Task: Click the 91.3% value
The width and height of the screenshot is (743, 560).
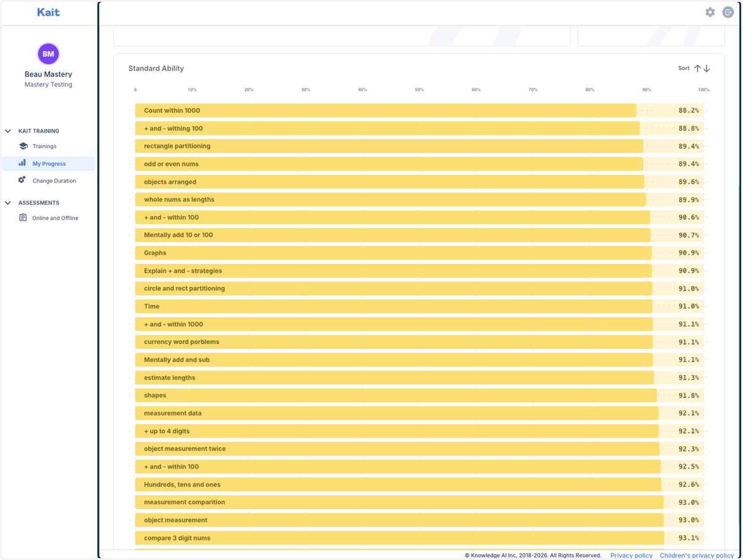Action: [689, 378]
